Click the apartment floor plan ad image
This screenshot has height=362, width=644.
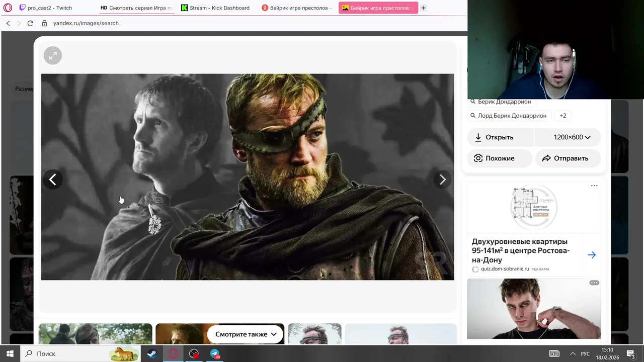click(533, 207)
